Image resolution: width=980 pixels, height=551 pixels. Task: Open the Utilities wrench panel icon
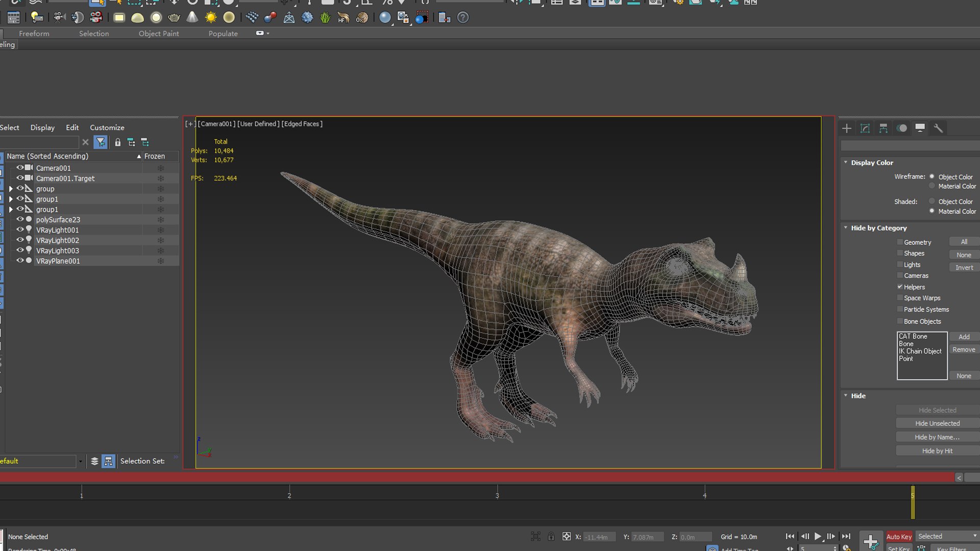(x=939, y=129)
